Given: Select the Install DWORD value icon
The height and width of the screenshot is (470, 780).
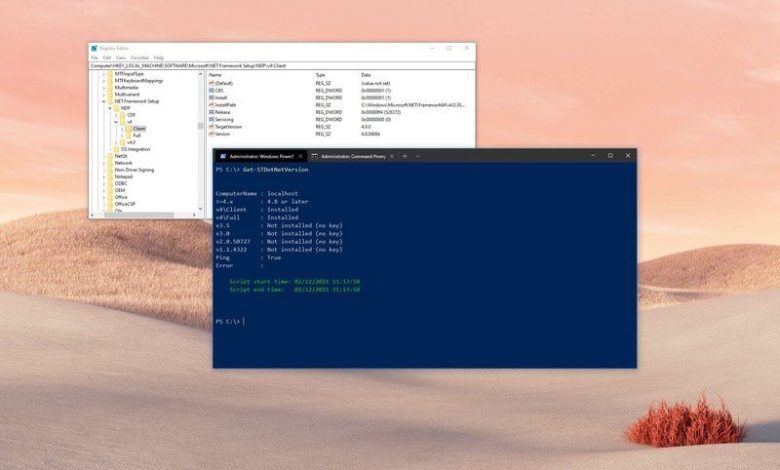Looking at the screenshot, I should pos(211,98).
